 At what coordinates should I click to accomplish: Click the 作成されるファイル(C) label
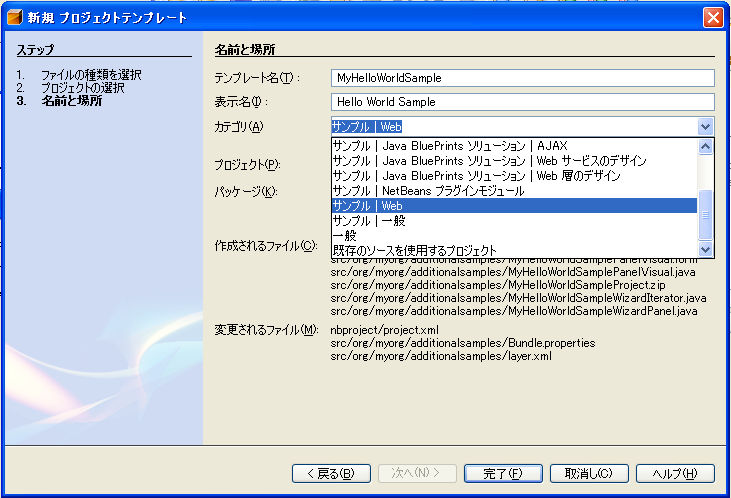click(x=266, y=246)
